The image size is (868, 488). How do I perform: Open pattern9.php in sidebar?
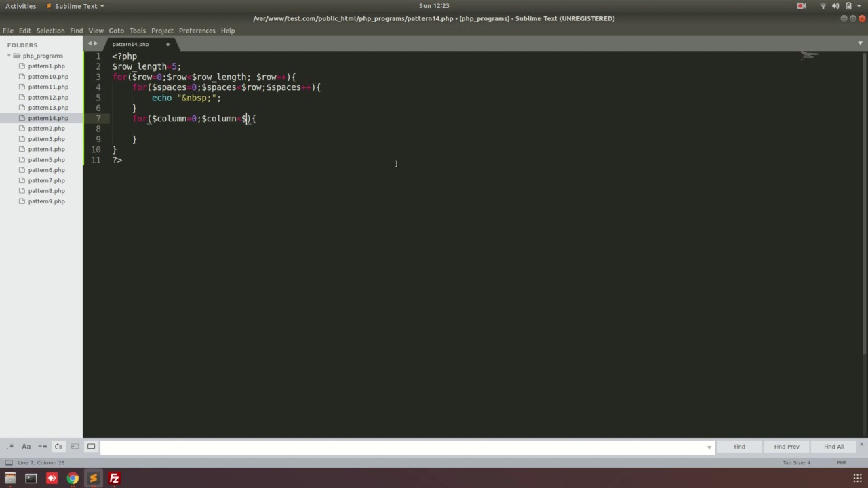[47, 201]
